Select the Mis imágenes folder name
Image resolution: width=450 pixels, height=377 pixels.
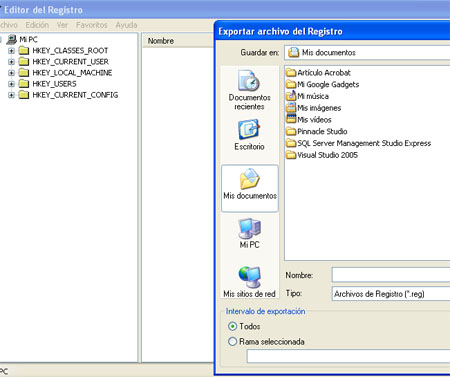[319, 108]
